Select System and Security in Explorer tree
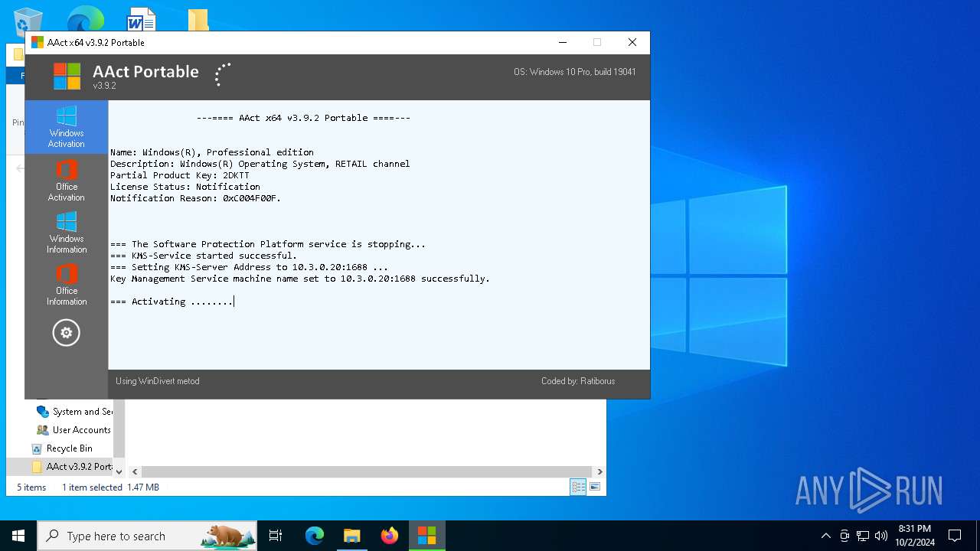Screen dimensions: 980x551 pos(74,412)
